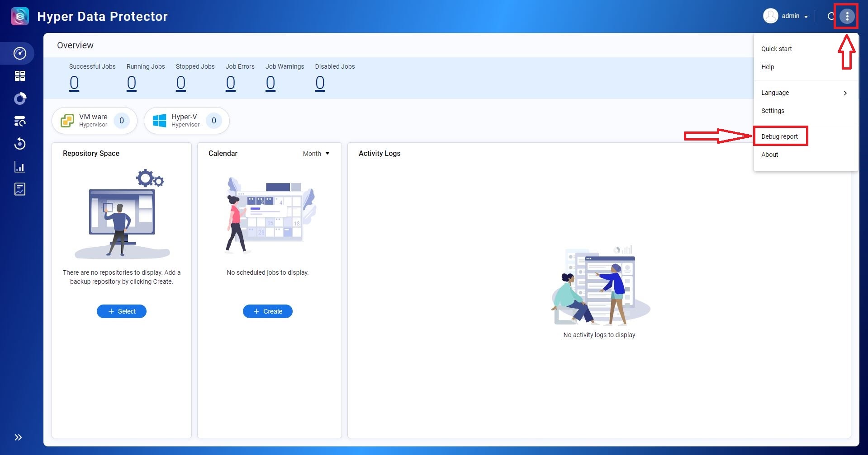Open the admin user dropdown

pos(786,16)
